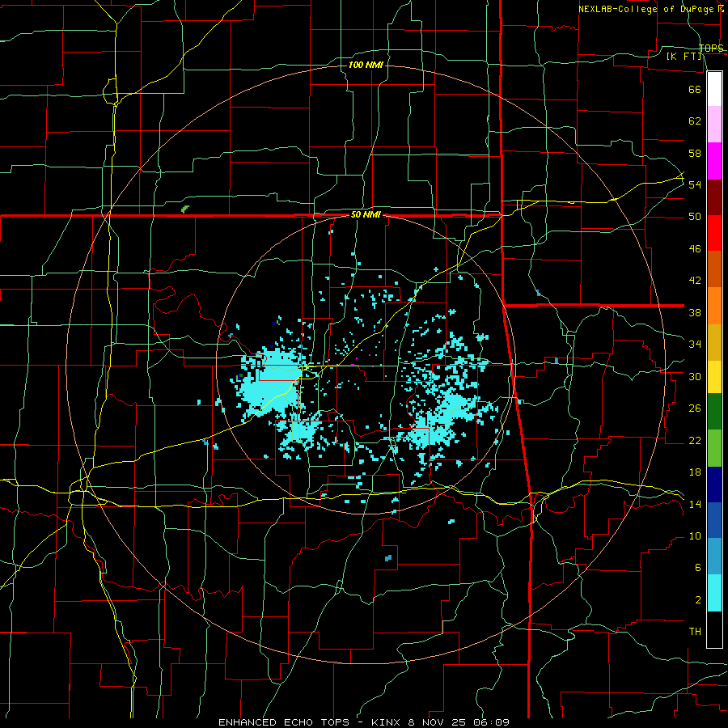Viewport: 728px width, 728px height.
Task: Click the "50 NMI" range ring label
Action: pyautogui.click(x=366, y=214)
